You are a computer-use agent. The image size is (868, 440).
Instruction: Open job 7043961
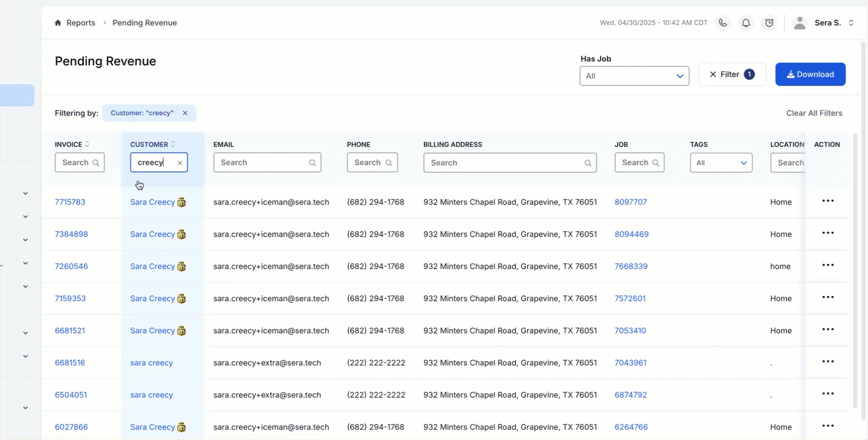(x=631, y=362)
